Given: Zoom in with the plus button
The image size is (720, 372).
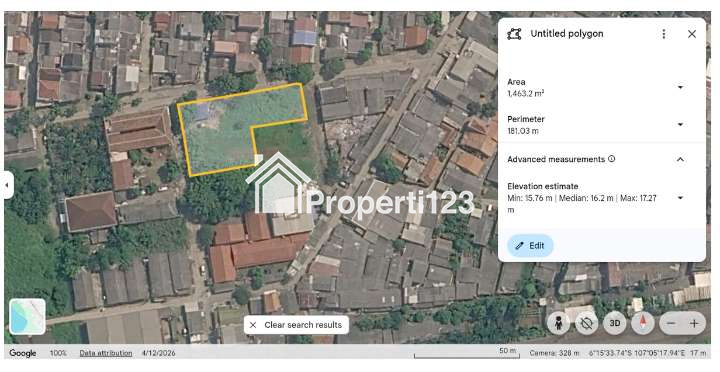Looking at the screenshot, I should (694, 323).
